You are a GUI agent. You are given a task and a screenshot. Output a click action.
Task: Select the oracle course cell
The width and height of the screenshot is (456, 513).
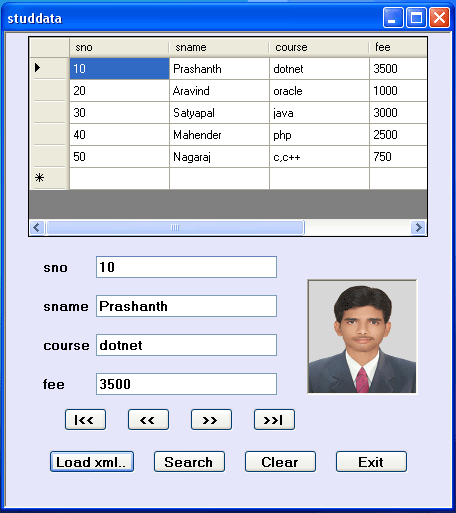click(319, 90)
